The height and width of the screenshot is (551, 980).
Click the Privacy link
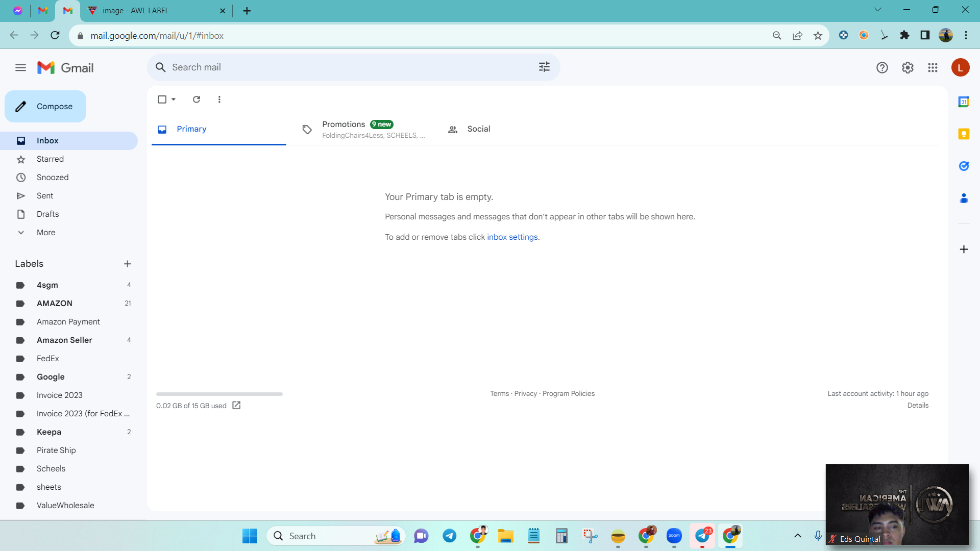pyautogui.click(x=525, y=394)
